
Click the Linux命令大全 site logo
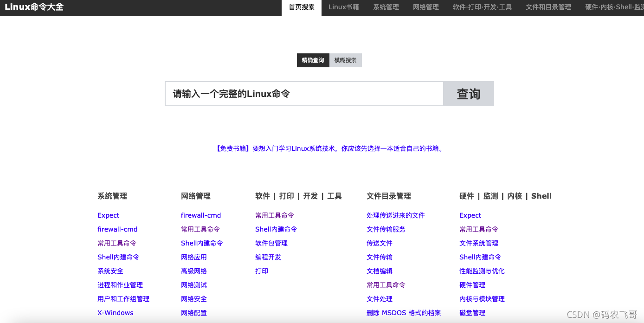pos(34,7)
